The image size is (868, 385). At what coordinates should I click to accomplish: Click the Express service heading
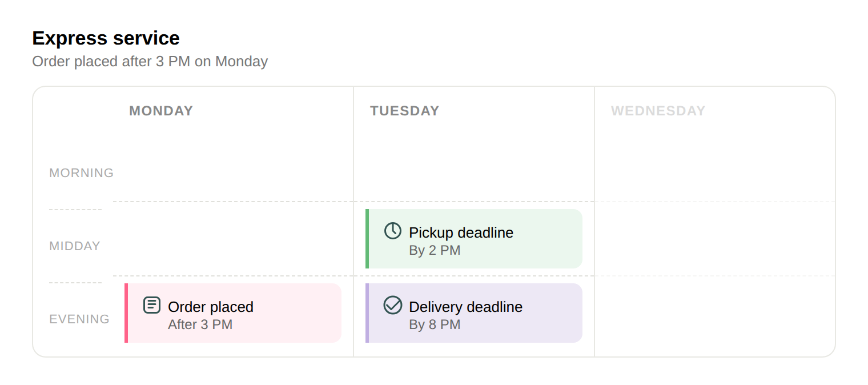tap(106, 38)
